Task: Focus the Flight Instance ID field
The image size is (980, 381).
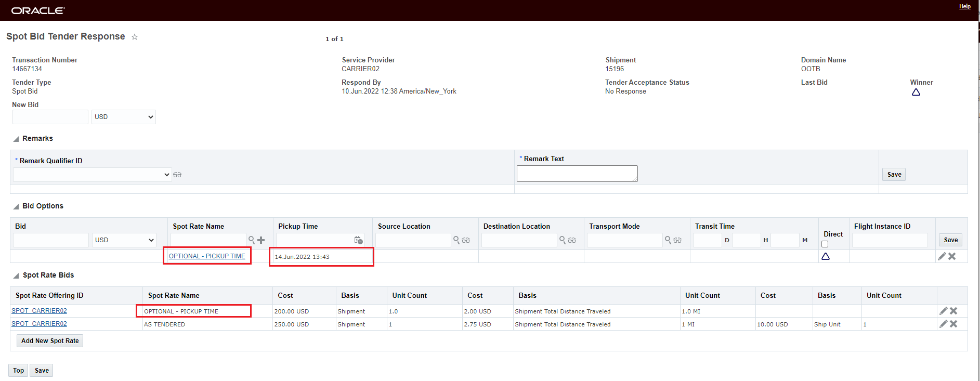Action: [890, 240]
